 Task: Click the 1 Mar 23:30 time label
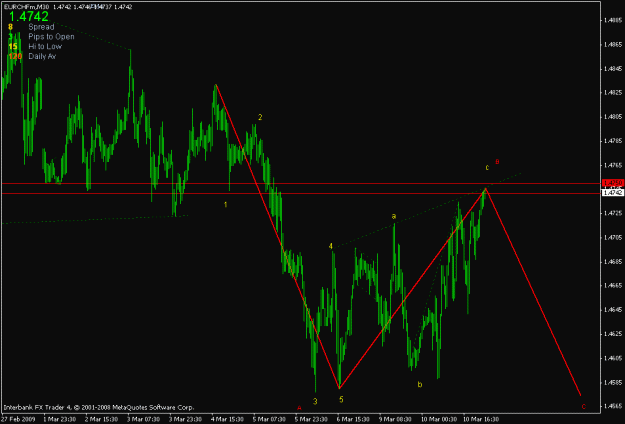tap(59, 419)
